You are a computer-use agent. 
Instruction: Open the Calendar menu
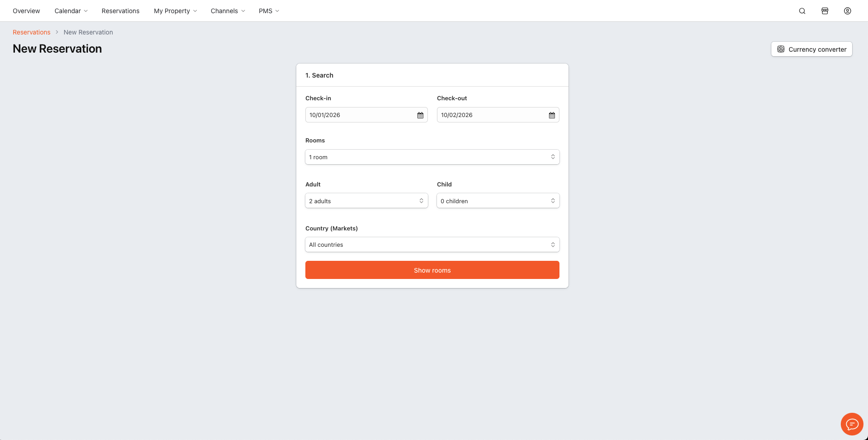71,11
